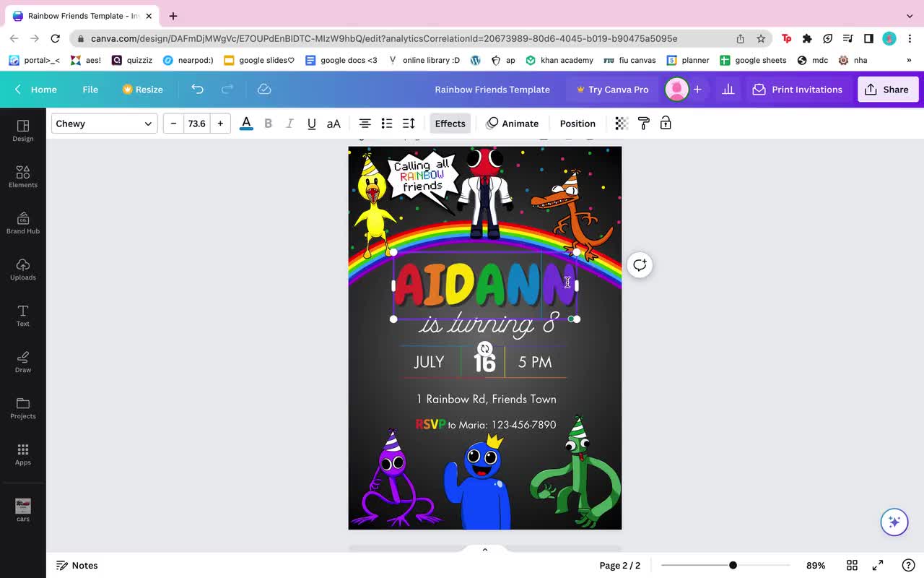The height and width of the screenshot is (578, 924).
Task: Decrease font size with minus button
Action: (173, 124)
